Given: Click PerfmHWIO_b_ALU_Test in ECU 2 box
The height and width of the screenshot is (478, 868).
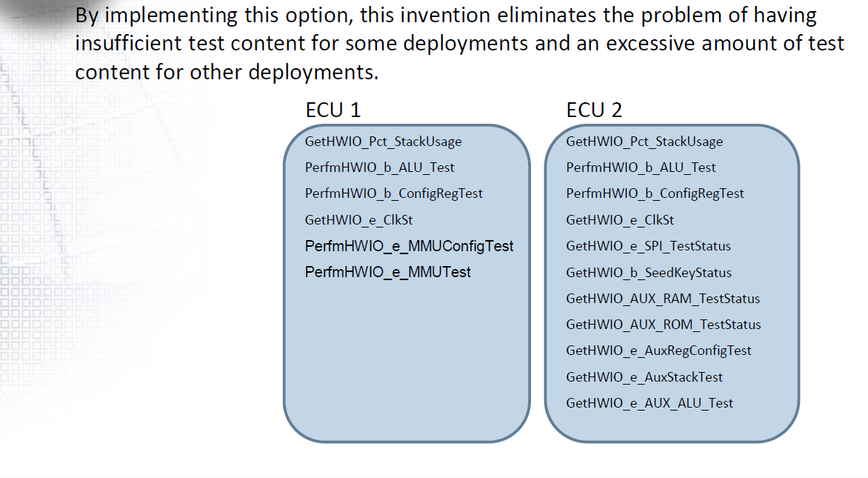Looking at the screenshot, I should coord(641,167).
